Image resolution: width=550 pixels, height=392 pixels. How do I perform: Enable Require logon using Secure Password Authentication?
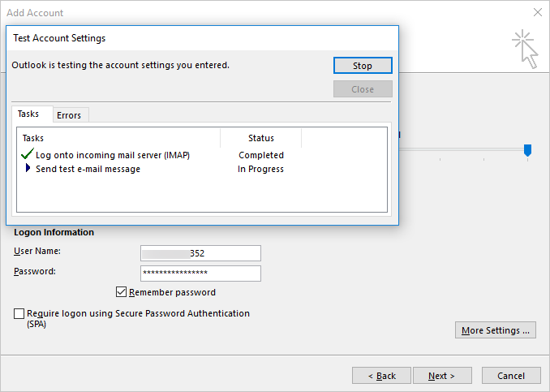pyautogui.click(x=19, y=313)
